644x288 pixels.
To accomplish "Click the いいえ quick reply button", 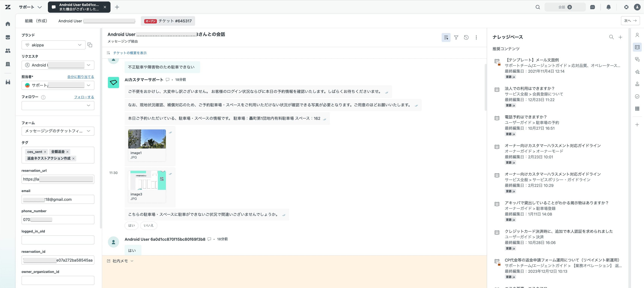I will [x=149, y=225].
